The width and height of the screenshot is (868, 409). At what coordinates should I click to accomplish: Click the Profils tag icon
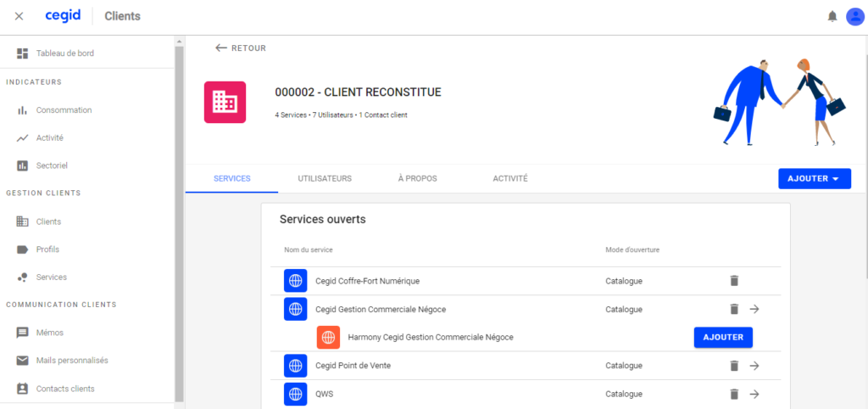[22, 249]
